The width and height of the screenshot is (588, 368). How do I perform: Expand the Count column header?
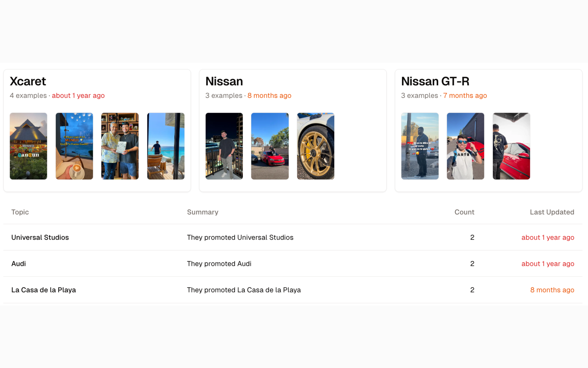tap(465, 212)
